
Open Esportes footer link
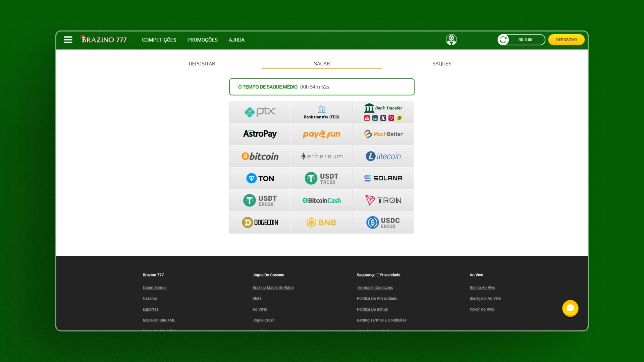click(150, 309)
